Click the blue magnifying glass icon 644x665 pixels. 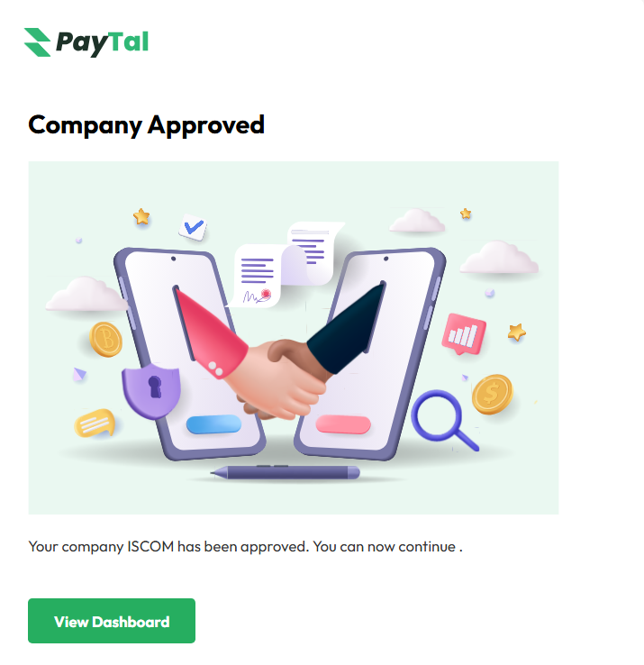point(443,420)
